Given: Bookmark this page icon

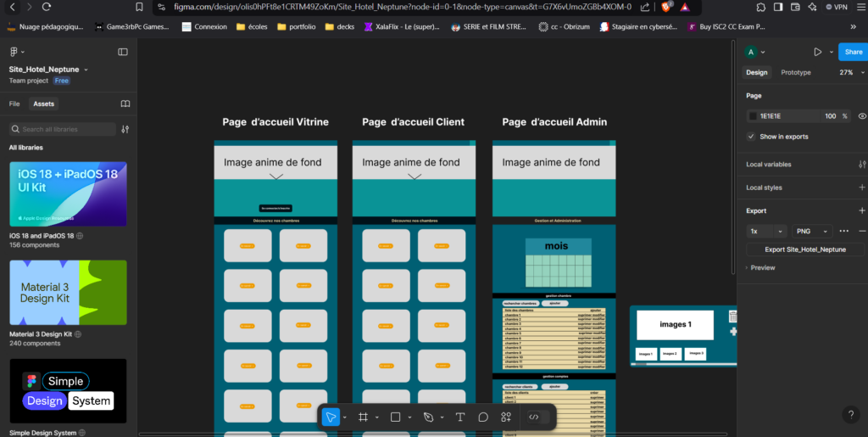Looking at the screenshot, I should tap(139, 7).
